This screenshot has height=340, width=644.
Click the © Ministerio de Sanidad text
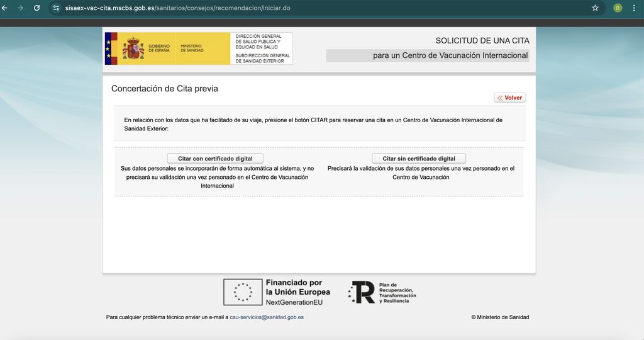pos(500,317)
